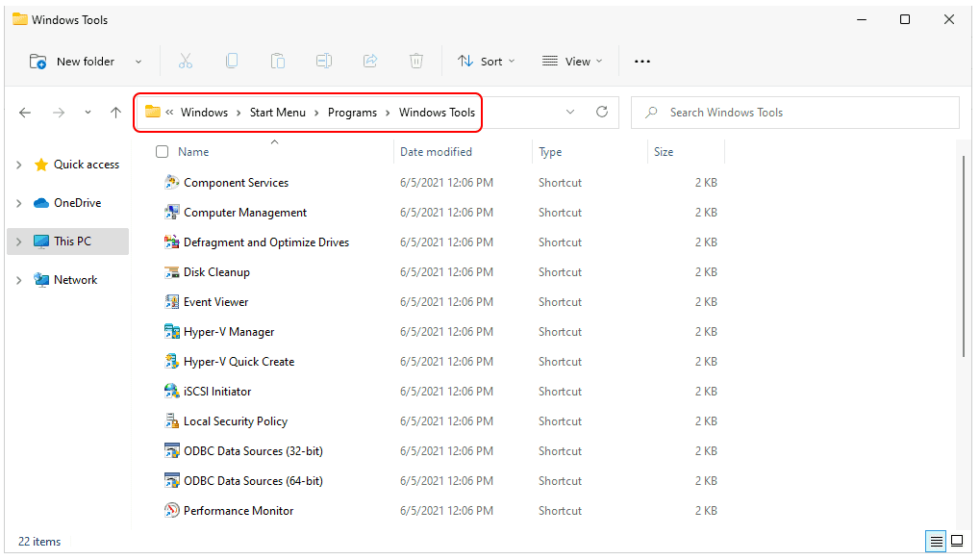Select the Performance Monitor file name

[239, 511]
